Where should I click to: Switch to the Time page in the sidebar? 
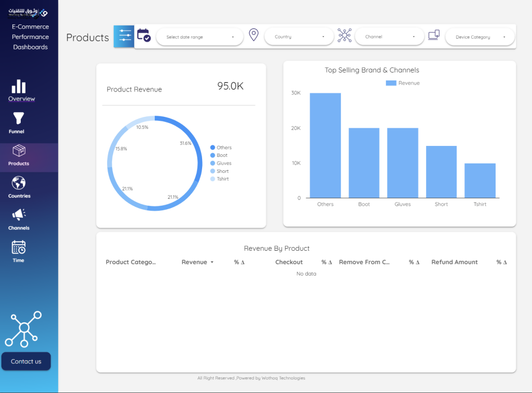19,248
